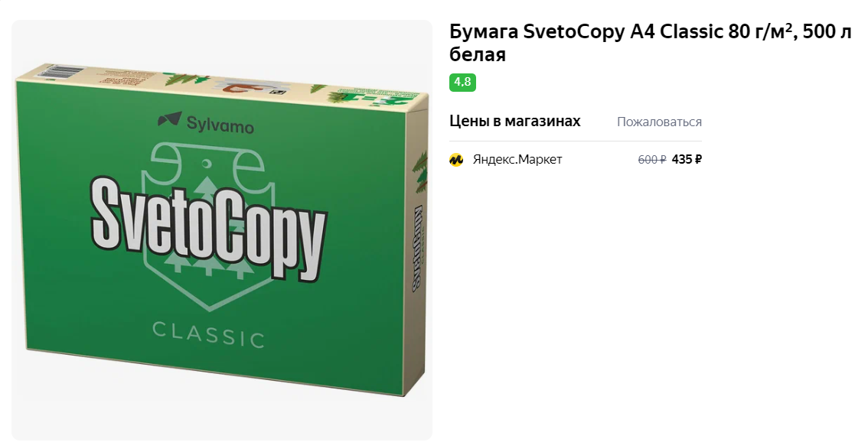Click the word белая in the title

(478, 55)
